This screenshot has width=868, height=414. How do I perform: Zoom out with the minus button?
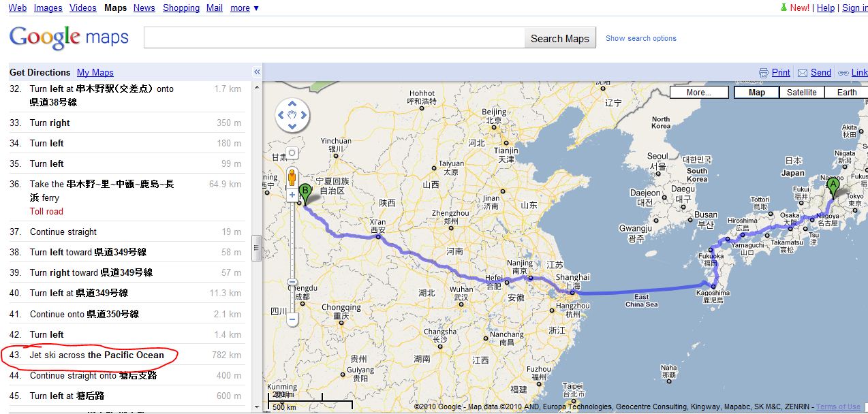[292, 319]
